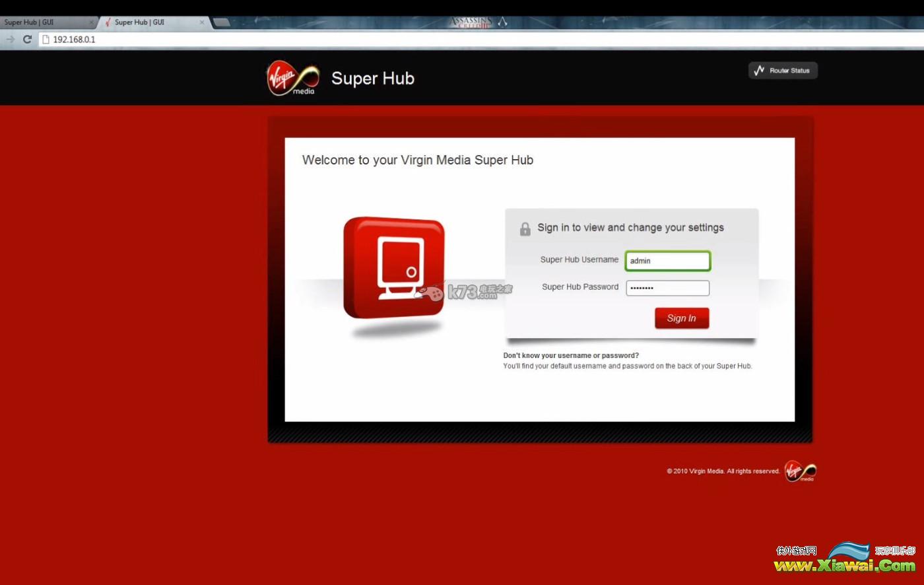Click 'Don't know your username or password?' text
Screen dimensions: 924x585
pos(571,355)
